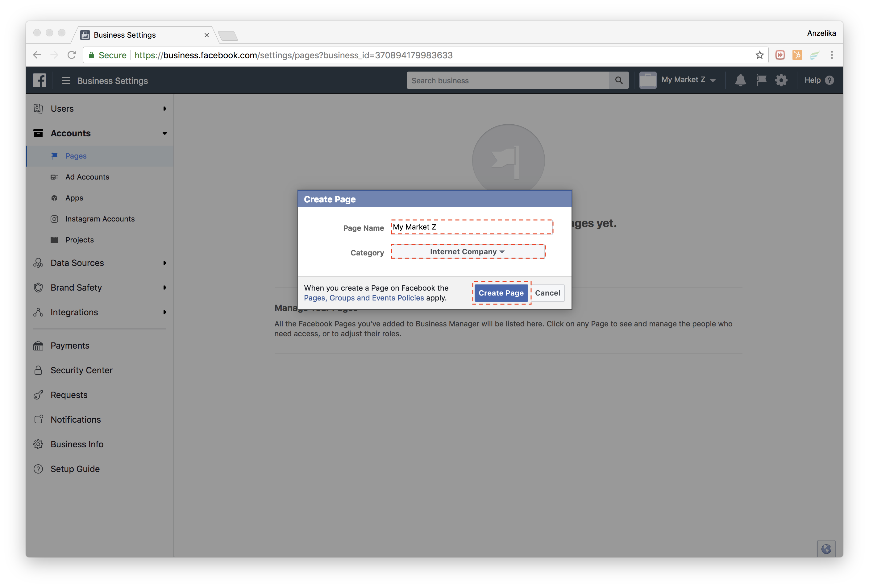Click the globe icon at bottom right

coord(826,549)
